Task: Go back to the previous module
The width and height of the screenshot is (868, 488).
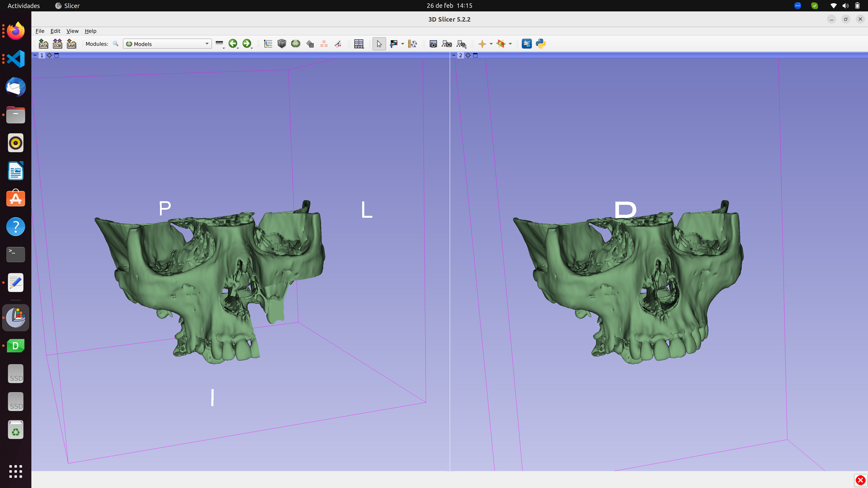Action: pyautogui.click(x=234, y=43)
